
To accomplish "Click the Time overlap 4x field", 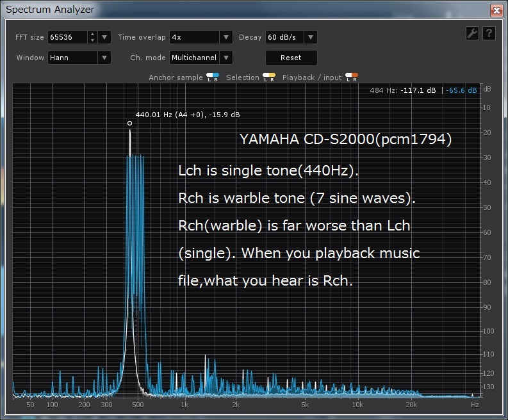I will coord(194,37).
